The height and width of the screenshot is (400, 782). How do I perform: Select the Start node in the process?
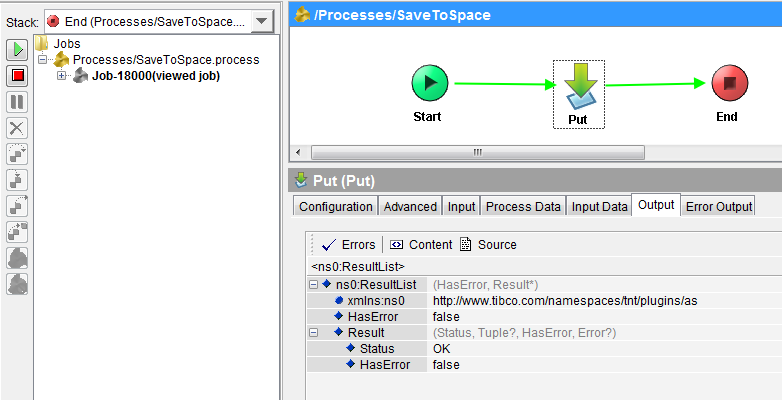430,83
